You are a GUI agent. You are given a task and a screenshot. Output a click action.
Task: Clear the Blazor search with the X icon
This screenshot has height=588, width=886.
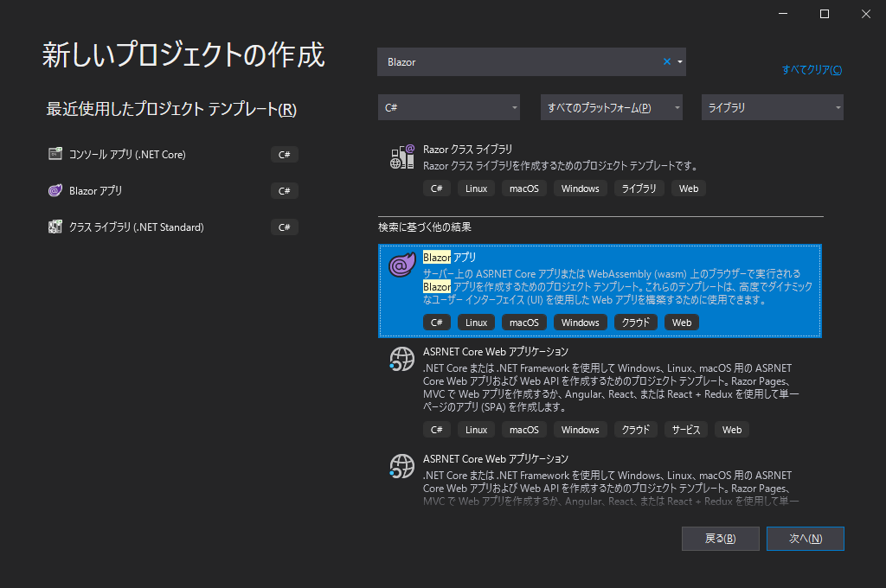(665, 61)
